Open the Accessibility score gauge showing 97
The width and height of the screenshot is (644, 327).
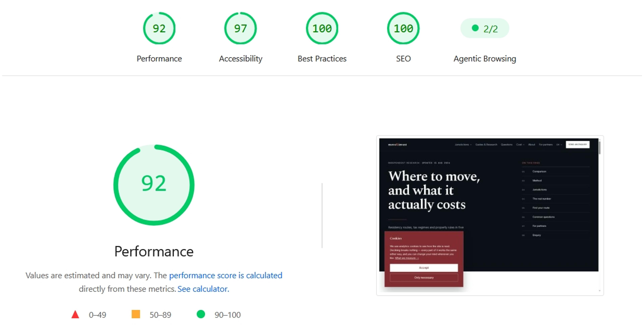(x=240, y=28)
